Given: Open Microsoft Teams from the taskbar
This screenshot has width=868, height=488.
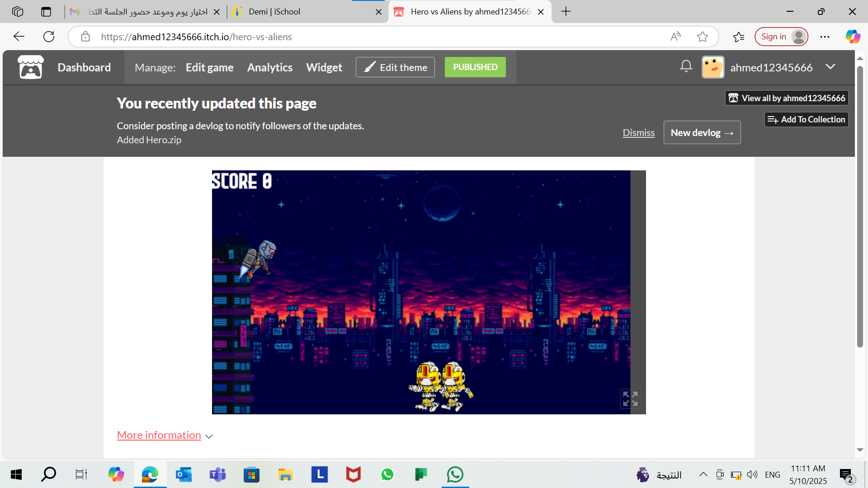Looking at the screenshot, I should [217, 474].
